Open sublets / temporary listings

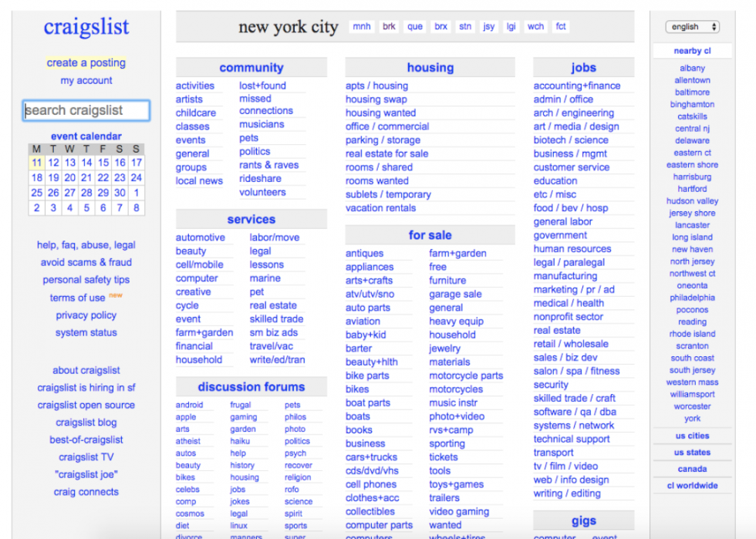tap(388, 195)
